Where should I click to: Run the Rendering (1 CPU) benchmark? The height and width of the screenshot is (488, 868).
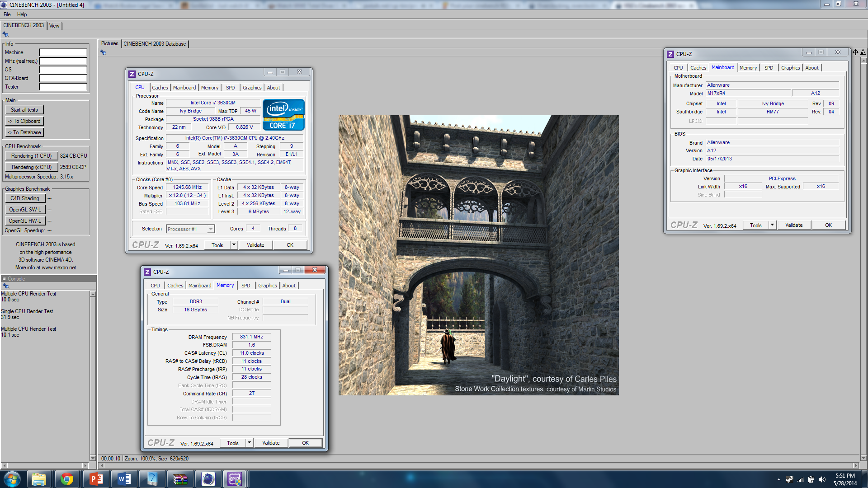[x=32, y=156]
